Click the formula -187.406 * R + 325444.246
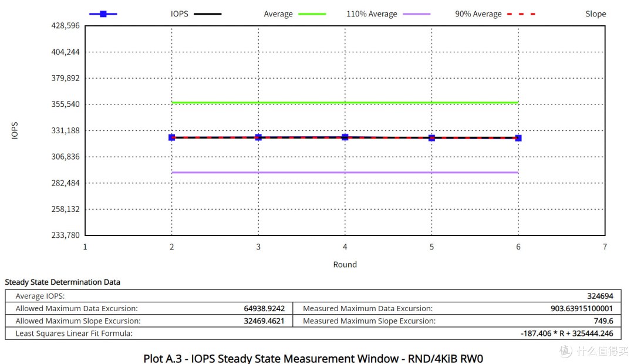 (x=567, y=333)
